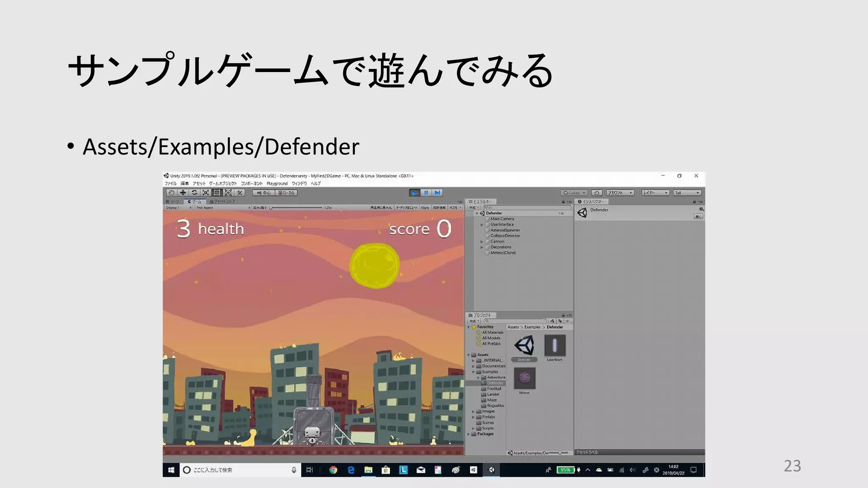This screenshot has width=868, height=488.
Task: Open the Tall layout dropdown
Action: click(687, 193)
